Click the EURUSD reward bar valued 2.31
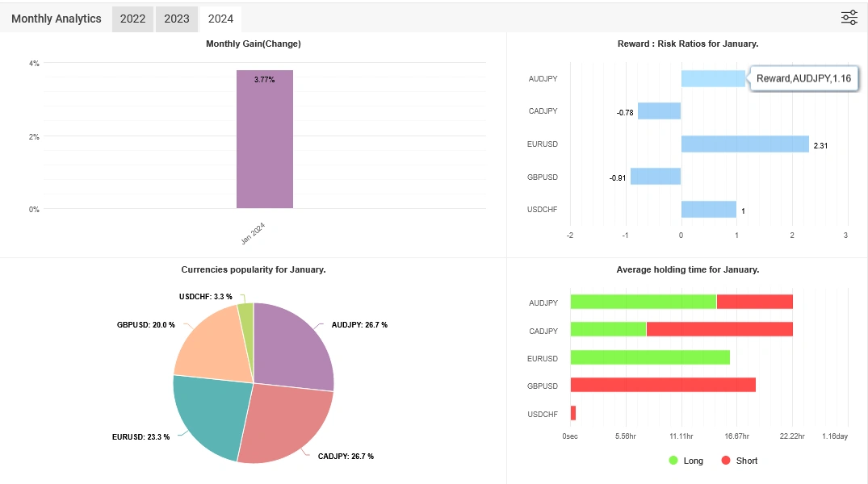 (x=744, y=144)
